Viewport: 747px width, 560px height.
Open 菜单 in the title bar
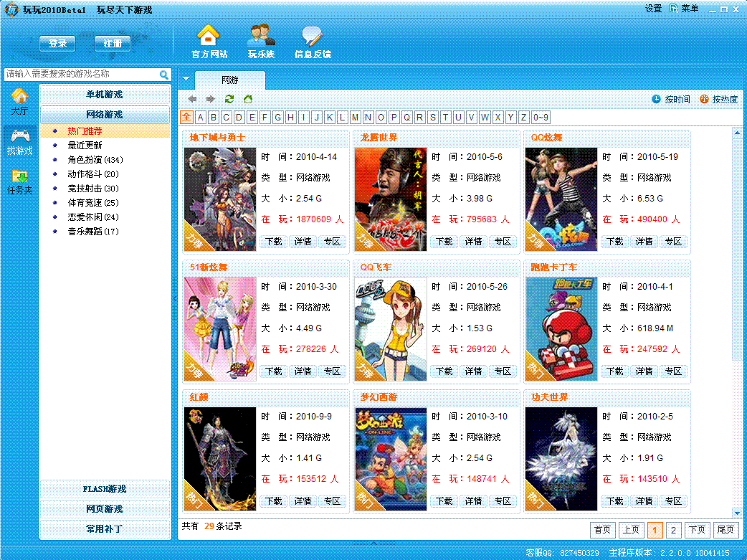coord(684,9)
